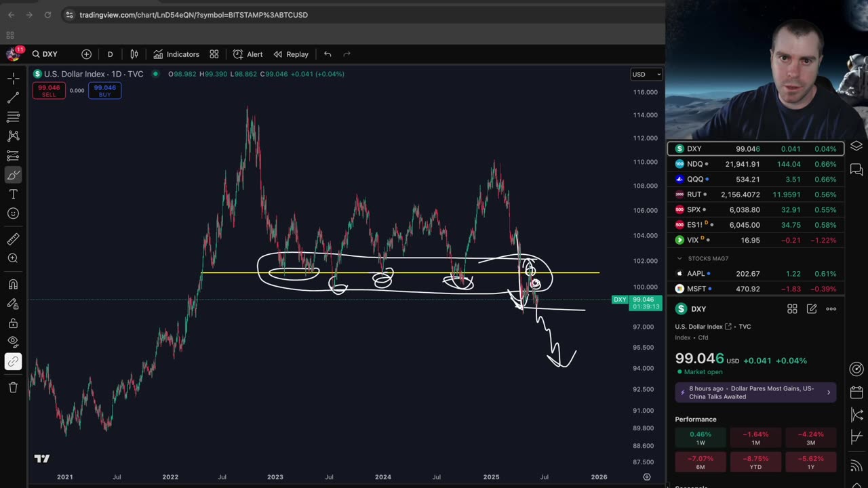Open the Indicators dialog
Screen dimensions: 868x488
click(x=176, y=54)
